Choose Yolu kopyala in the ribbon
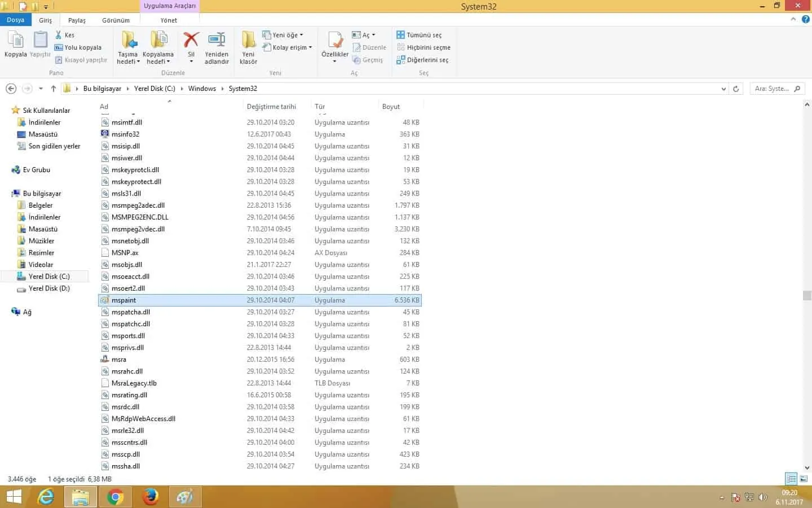 [x=78, y=47]
